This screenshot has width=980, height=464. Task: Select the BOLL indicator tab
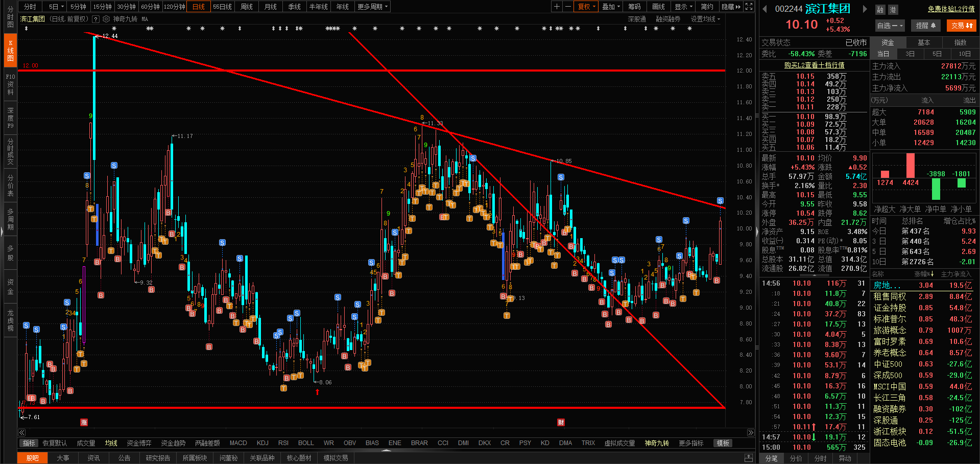306,443
